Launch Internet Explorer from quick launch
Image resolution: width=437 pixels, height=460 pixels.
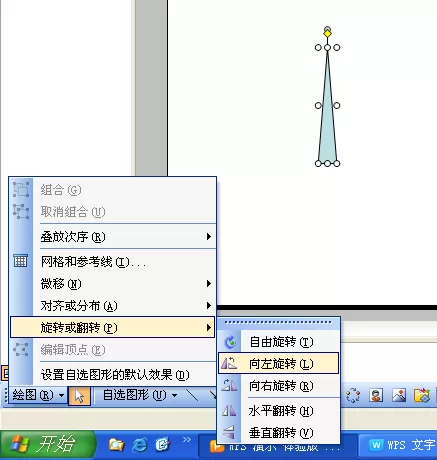coord(139,445)
